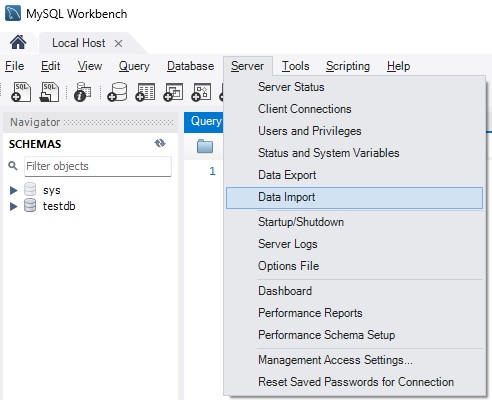Viewport: 492px width, 400px height.
Task: Create a new SQL tab icon
Action: 21,92
